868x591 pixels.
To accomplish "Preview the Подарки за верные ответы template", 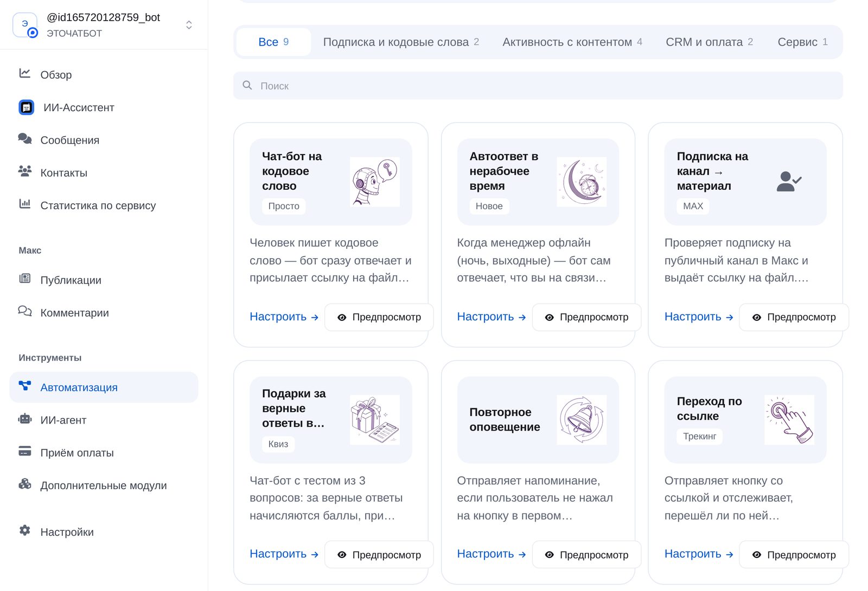I will point(379,555).
